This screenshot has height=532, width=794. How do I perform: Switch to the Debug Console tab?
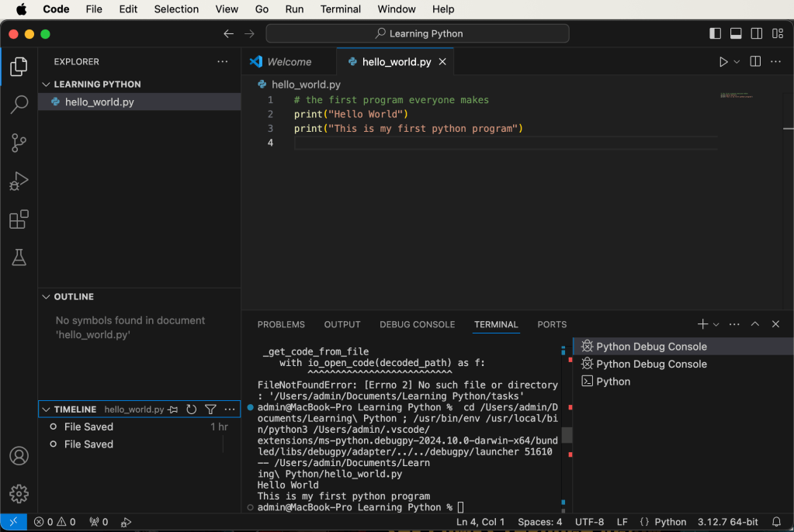pos(417,324)
